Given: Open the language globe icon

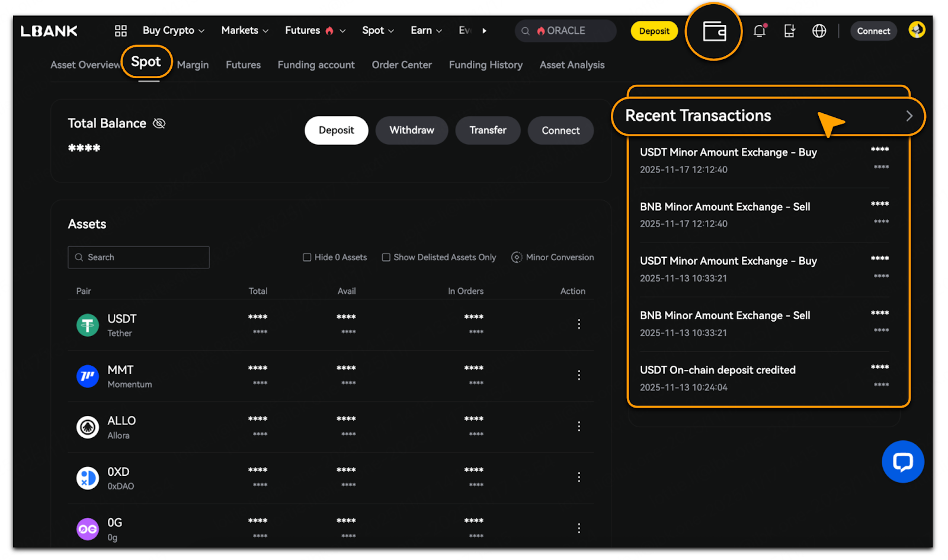Looking at the screenshot, I should coord(819,31).
